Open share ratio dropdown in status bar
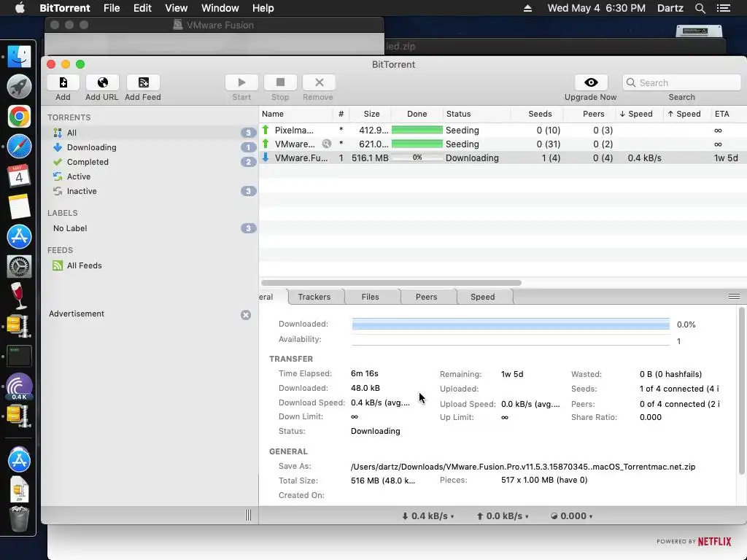 click(571, 516)
